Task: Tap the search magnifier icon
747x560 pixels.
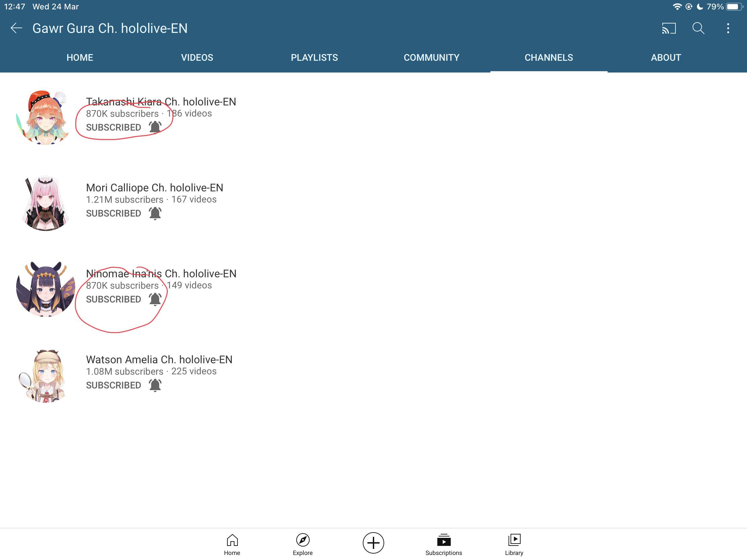Action: [698, 28]
